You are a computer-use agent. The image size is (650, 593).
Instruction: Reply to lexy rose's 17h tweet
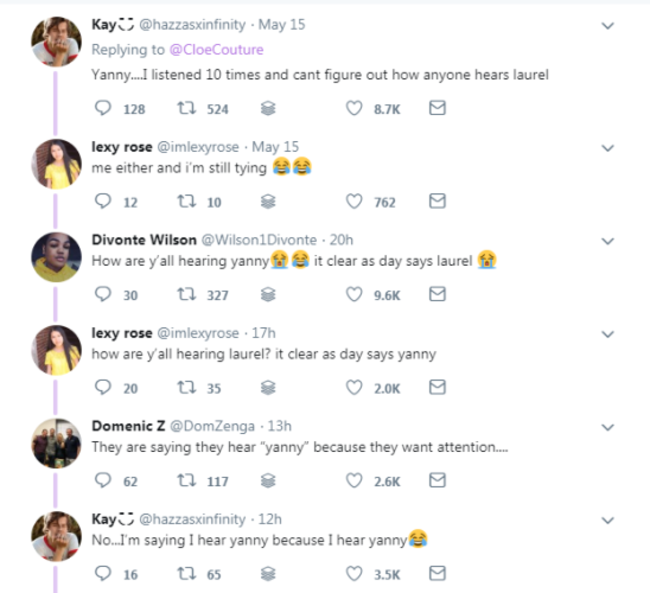coord(104,388)
